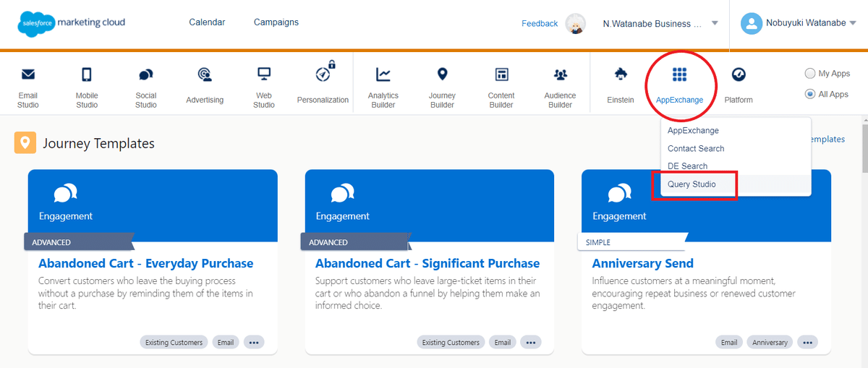Screen dimensions: 868x368
Task: Open Email Studio envelope icon
Action: 28,74
